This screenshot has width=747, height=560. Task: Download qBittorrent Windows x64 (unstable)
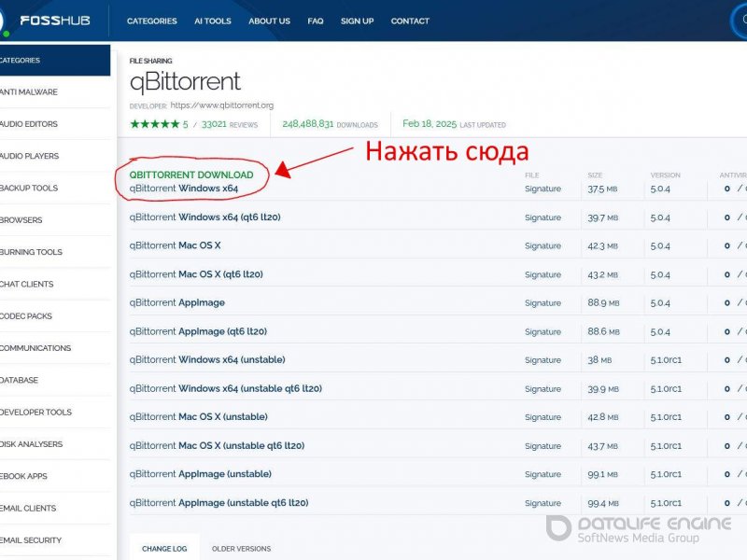[207, 359]
